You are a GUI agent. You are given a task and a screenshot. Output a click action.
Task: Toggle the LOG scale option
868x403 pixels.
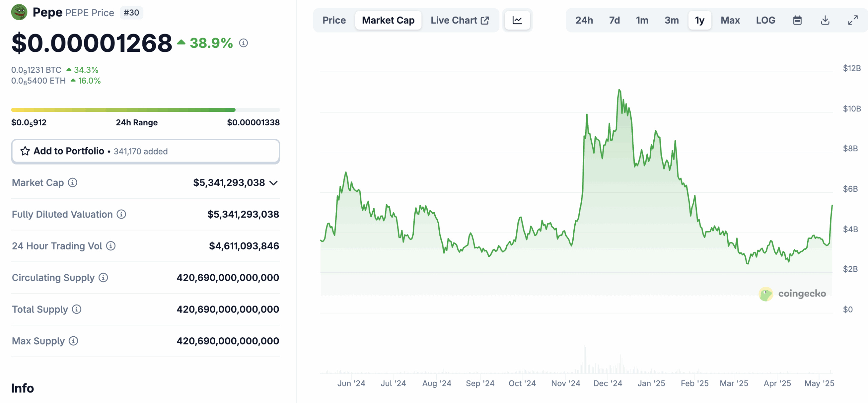766,20
